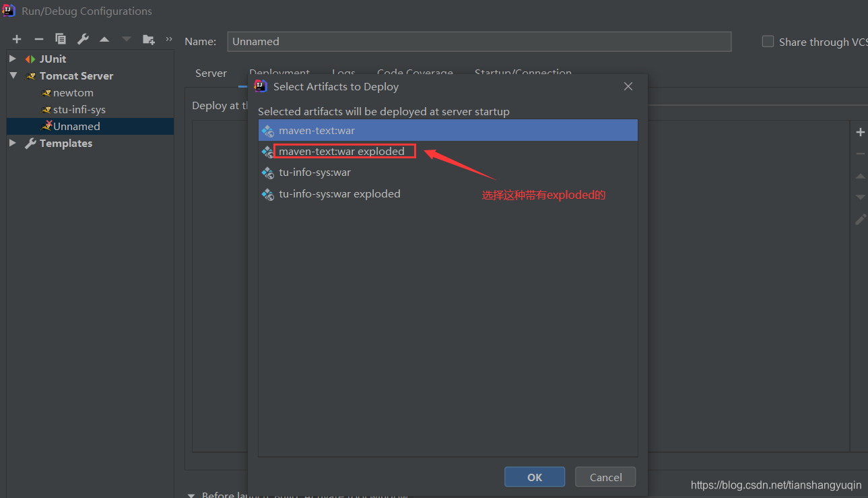Screen dimensions: 868x498
Task: Remove configuration with minus icon
Action: pos(39,40)
